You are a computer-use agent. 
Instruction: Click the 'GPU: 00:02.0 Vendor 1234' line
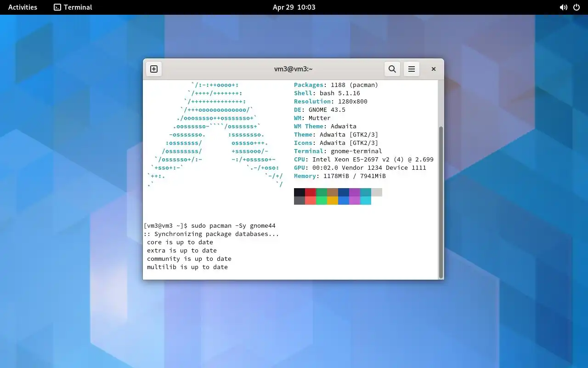[360, 168]
